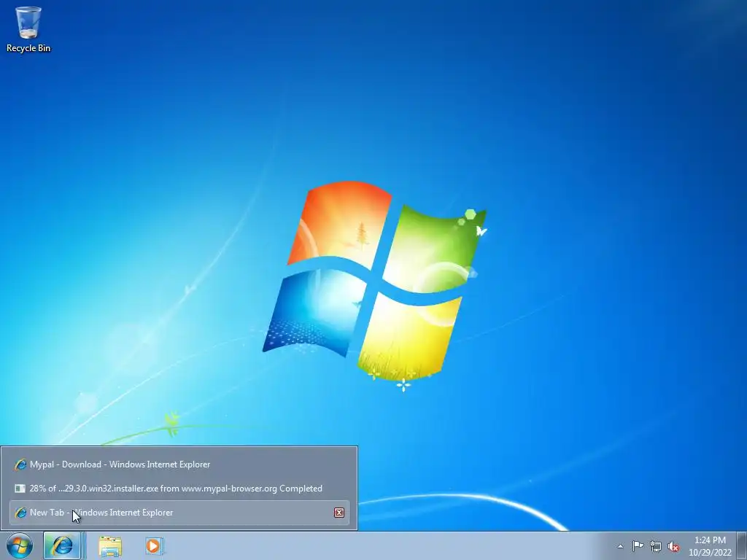Open Action Center flag icon
Viewport: 747px width, 560px height.
[638, 546]
